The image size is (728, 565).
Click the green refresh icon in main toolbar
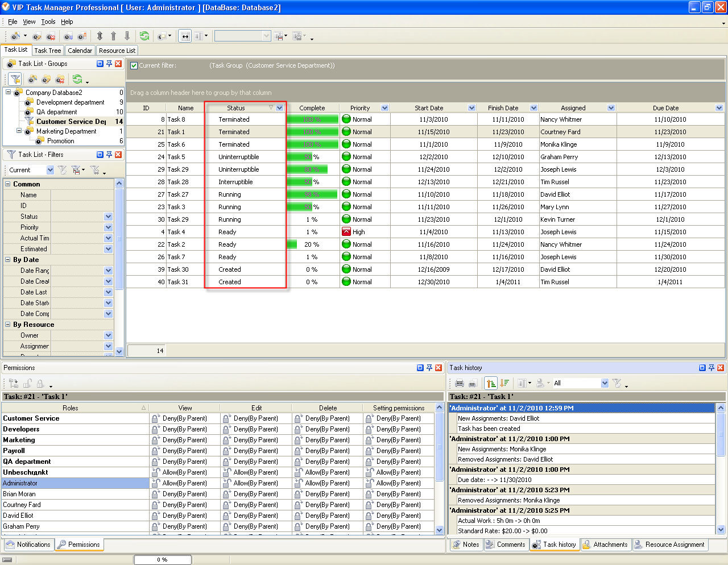coord(144,36)
